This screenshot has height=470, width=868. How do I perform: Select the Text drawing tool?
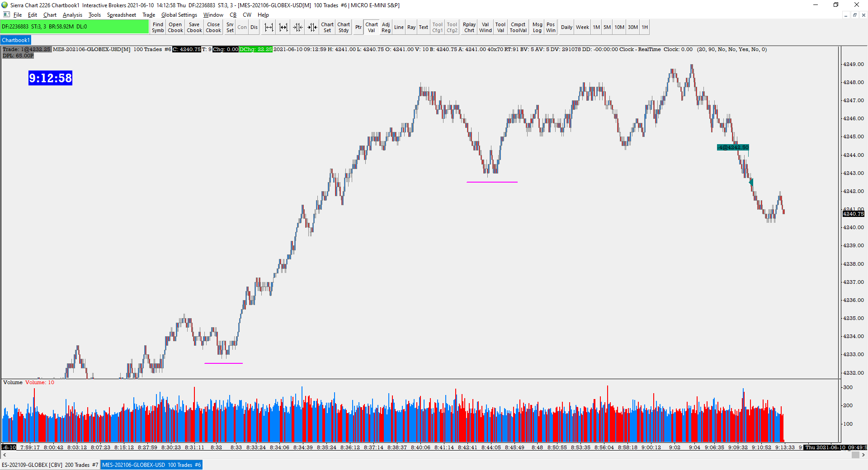423,27
